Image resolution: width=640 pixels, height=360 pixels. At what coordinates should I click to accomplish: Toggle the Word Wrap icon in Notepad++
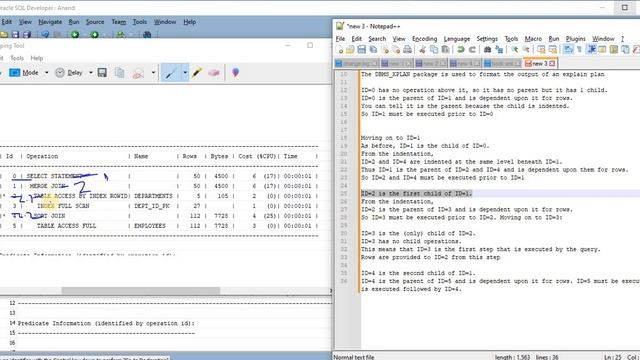point(568,50)
